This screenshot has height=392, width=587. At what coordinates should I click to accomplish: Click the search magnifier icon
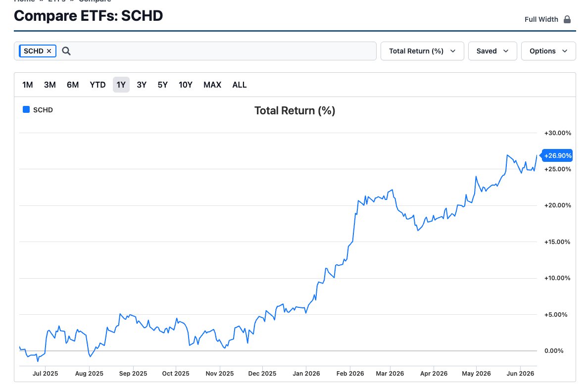(66, 51)
